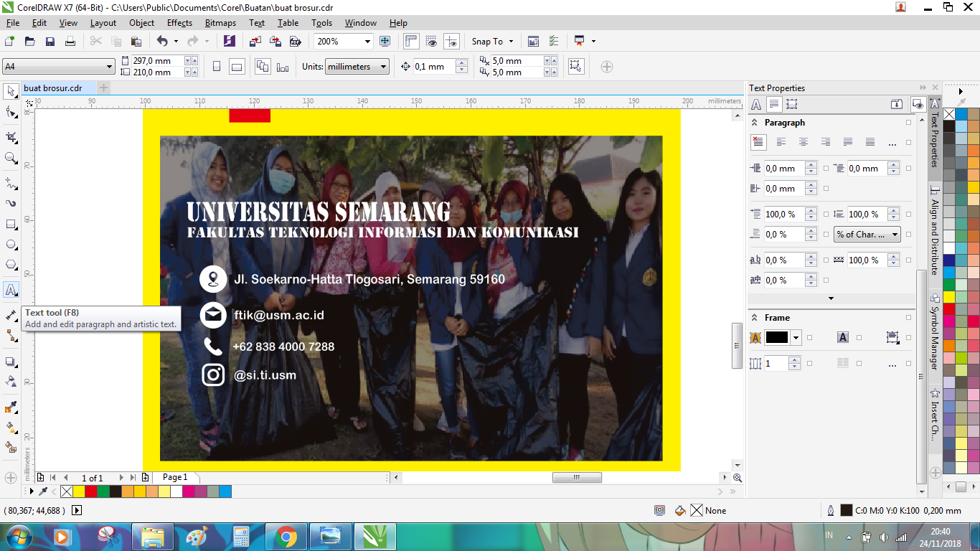Open the Snap To options
Image resolution: width=980 pixels, height=551 pixels.
492,42
